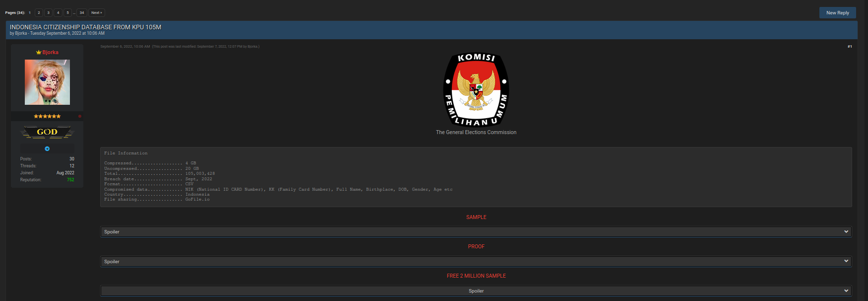Open the Reputation score 752
Viewport: 868px width, 301px height.
[x=70, y=180]
